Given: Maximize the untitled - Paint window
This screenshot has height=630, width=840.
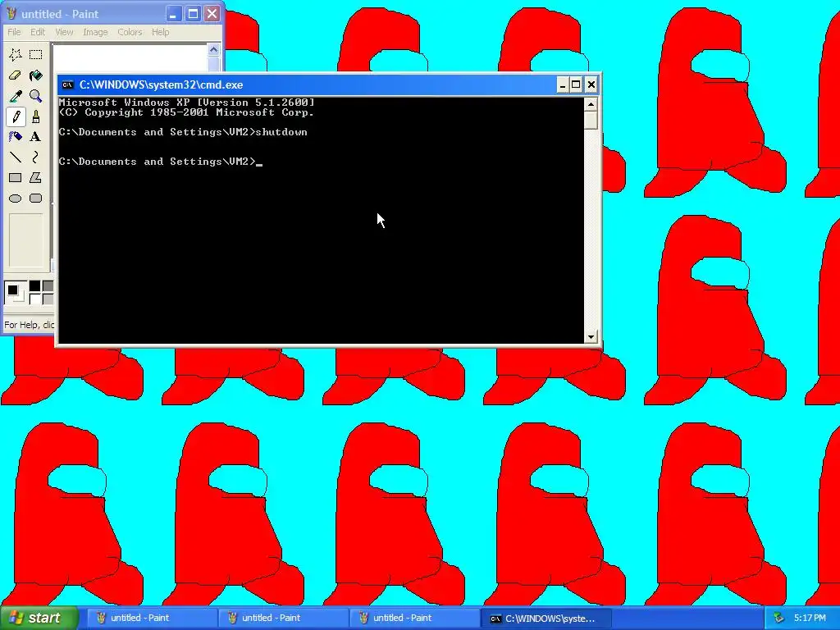Looking at the screenshot, I should pyautogui.click(x=193, y=14).
